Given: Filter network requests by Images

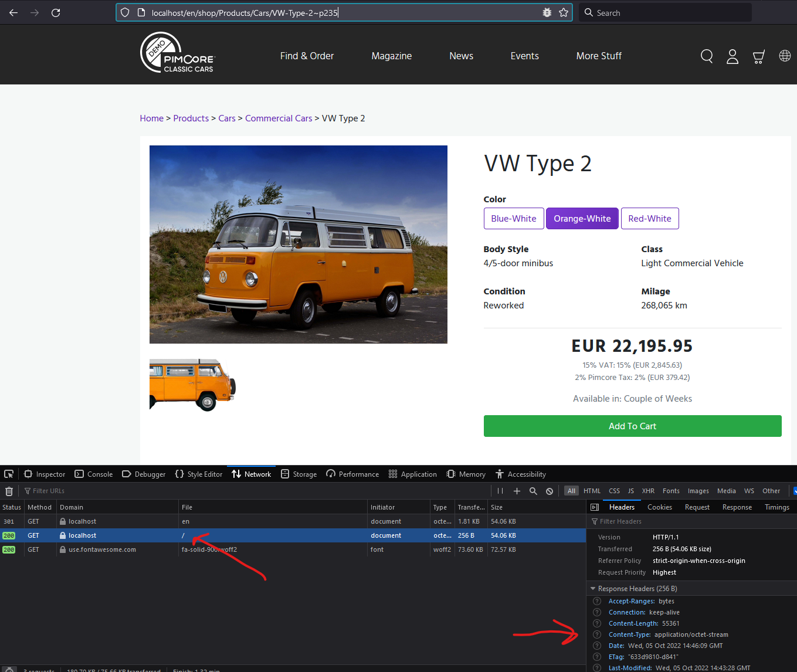Looking at the screenshot, I should pos(698,491).
